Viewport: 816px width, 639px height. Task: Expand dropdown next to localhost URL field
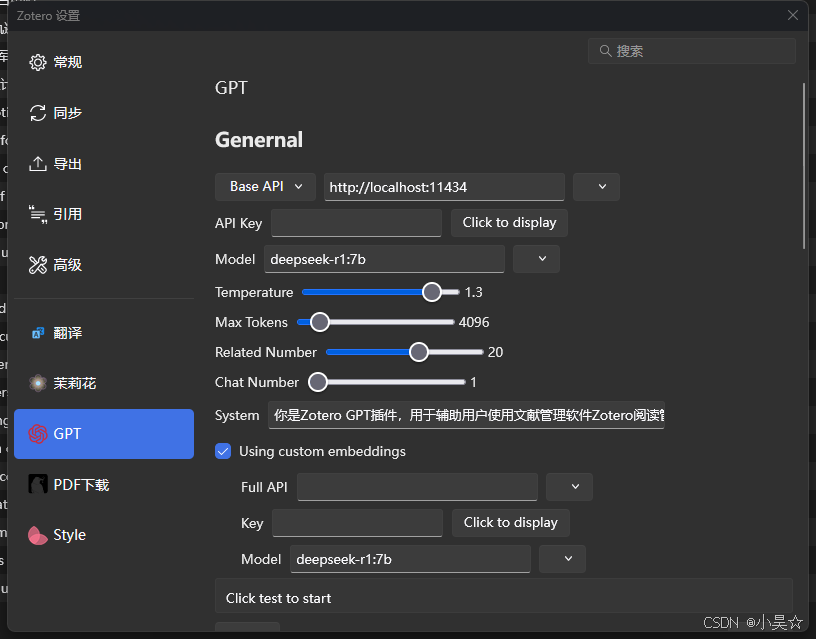pos(596,187)
